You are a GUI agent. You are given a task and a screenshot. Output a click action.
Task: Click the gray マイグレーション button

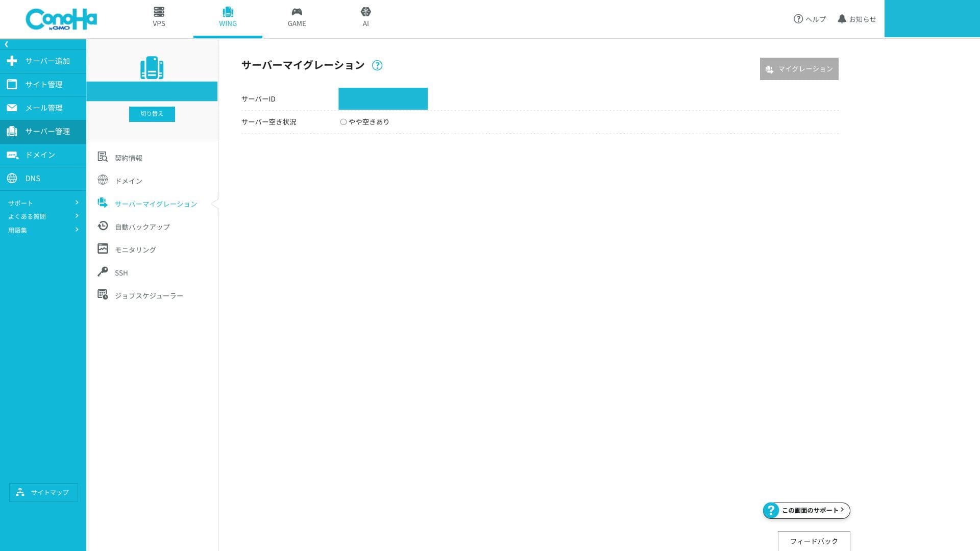(799, 69)
